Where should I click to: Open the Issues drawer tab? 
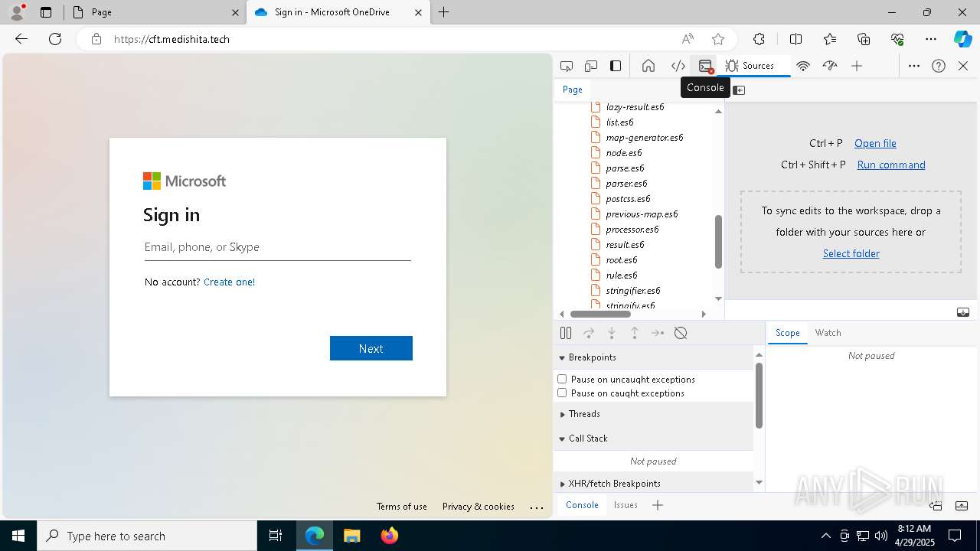coord(626,505)
